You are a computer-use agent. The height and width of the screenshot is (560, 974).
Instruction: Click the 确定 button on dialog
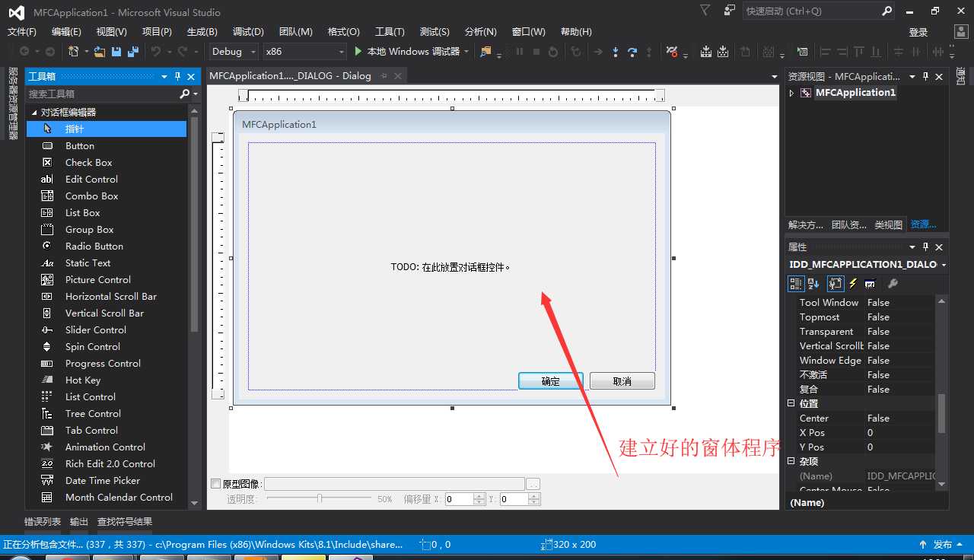[x=551, y=381]
